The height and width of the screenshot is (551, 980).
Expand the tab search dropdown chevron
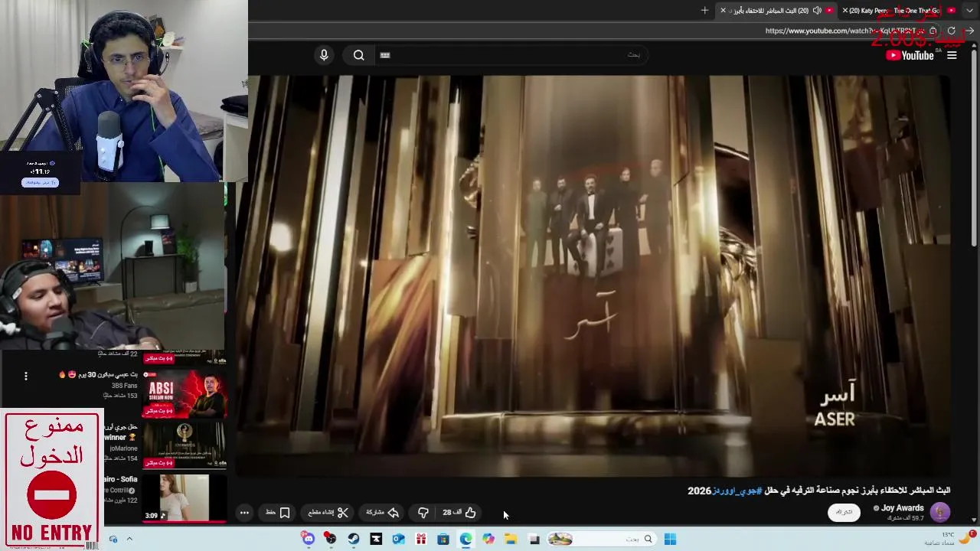tap(971, 11)
